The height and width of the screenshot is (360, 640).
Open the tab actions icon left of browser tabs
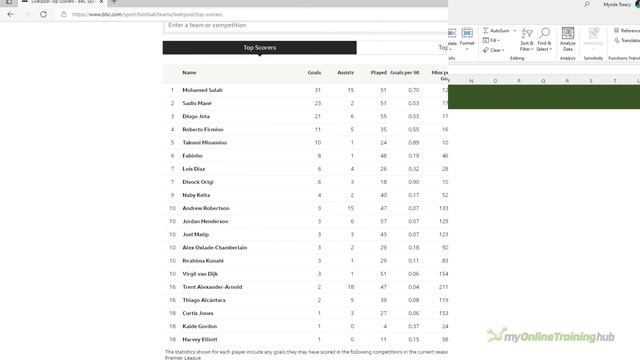(x=9, y=2)
